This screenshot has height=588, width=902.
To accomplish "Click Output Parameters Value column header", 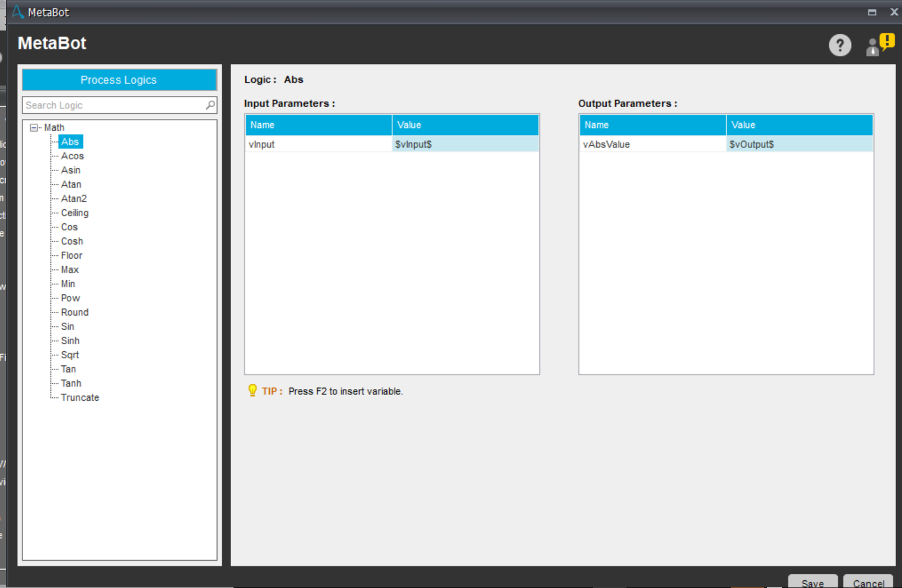I will point(799,125).
